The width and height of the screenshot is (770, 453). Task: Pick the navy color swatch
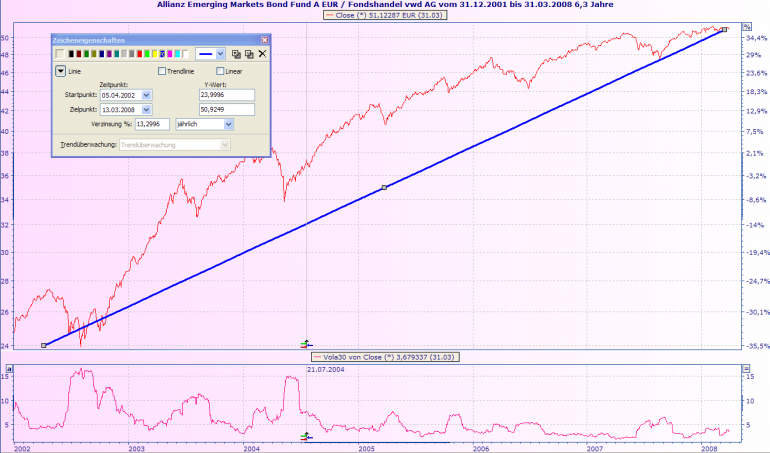point(102,54)
